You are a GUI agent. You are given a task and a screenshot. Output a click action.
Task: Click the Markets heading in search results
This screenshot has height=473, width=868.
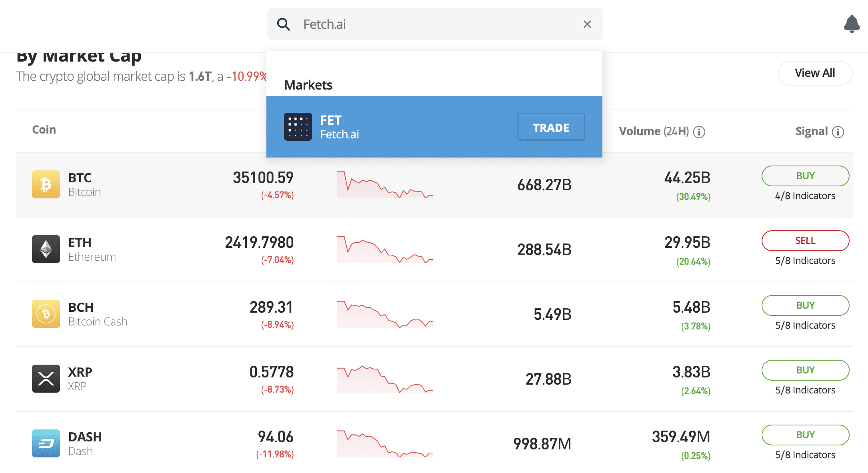[308, 85]
